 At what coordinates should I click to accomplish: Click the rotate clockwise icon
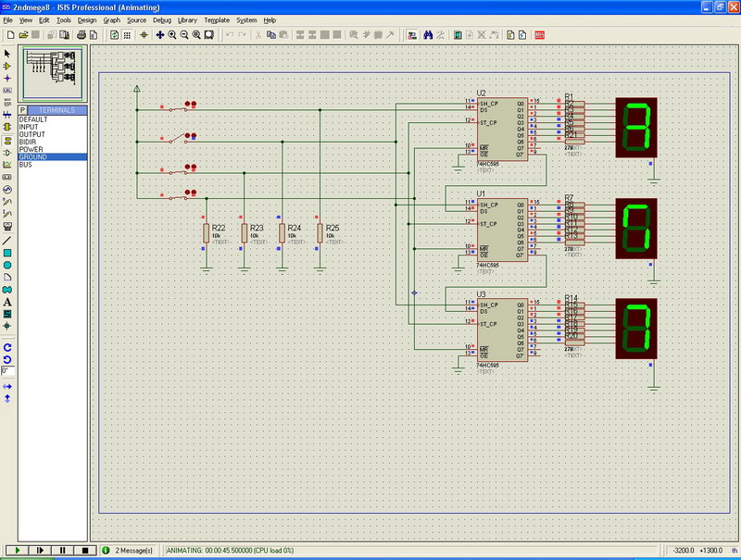[x=7, y=346]
